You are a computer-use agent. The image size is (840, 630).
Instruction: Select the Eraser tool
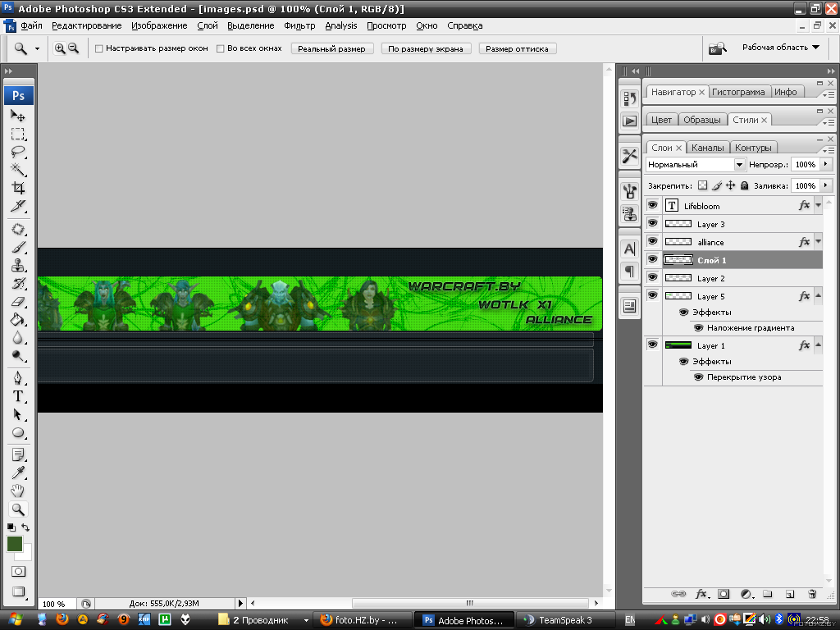click(18, 302)
